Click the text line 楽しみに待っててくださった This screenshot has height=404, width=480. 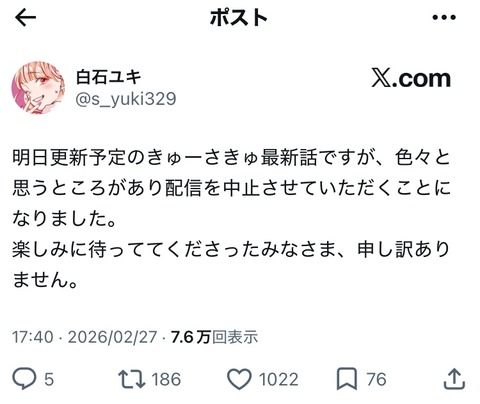(232, 249)
